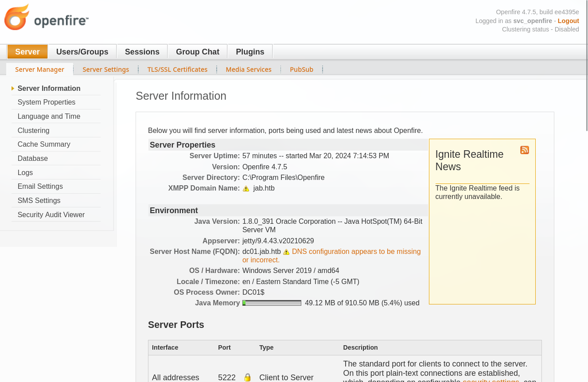This screenshot has width=588, height=382.
Task: Click DNS configuration missing or incorrect link
Action: 331,256
